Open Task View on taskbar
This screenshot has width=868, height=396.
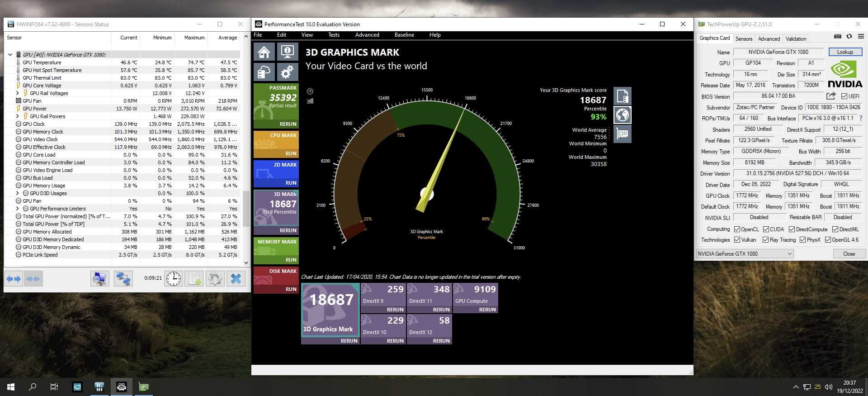point(54,387)
